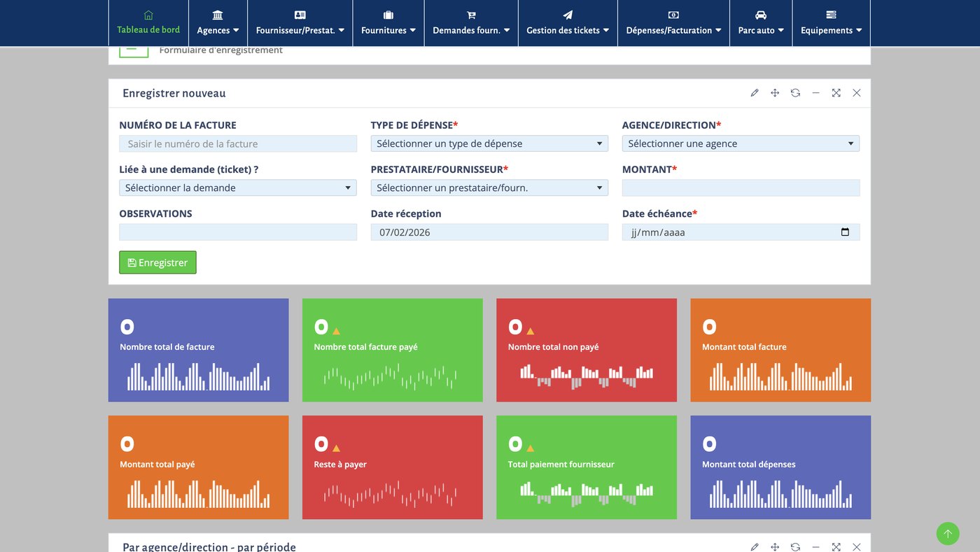Click the Fournitures suitcase icon
This screenshot has height=552, width=980.
pos(388,15)
